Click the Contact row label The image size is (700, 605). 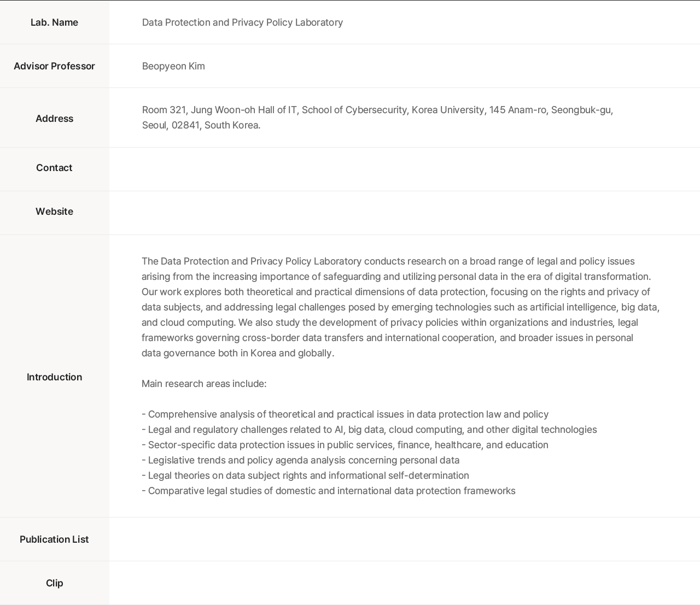point(54,168)
